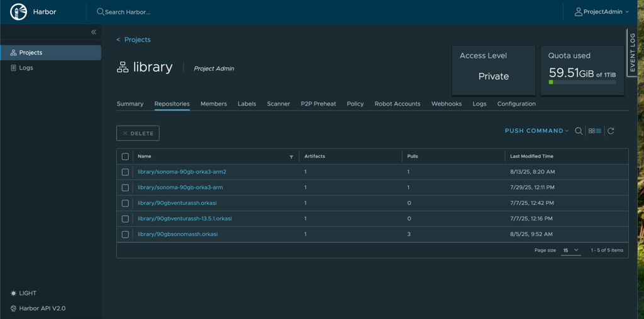Refresh the repositories list
This screenshot has height=319, width=644.
tap(611, 131)
